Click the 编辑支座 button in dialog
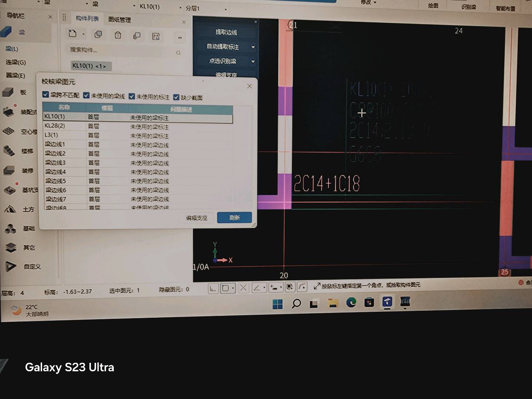 (197, 218)
